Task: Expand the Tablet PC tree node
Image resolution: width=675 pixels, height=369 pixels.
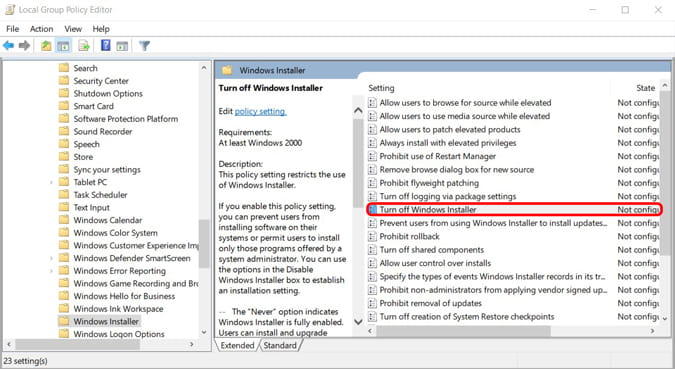Action: [x=51, y=182]
